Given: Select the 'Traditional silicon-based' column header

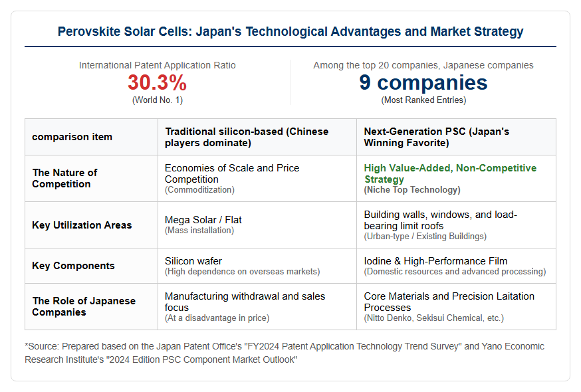Looking at the screenshot, I should tap(257, 137).
